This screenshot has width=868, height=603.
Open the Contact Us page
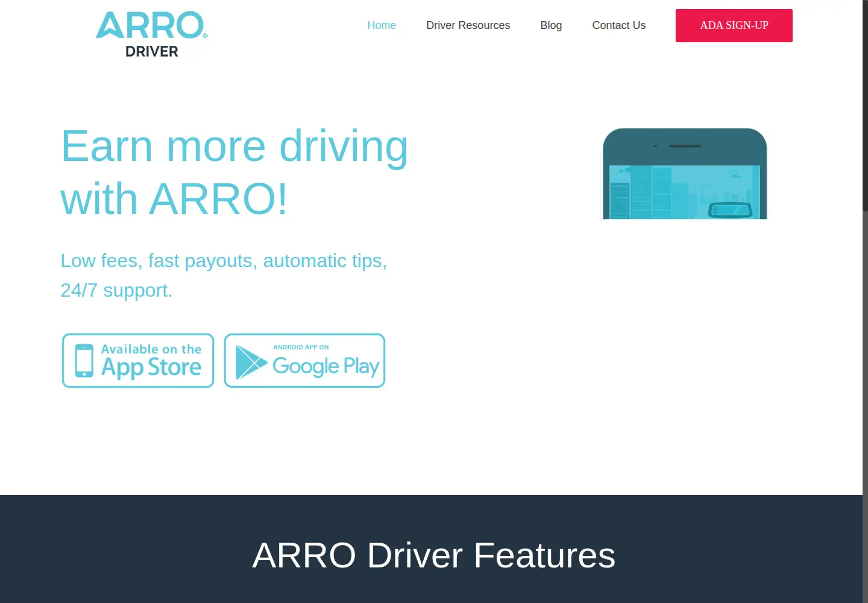click(618, 25)
